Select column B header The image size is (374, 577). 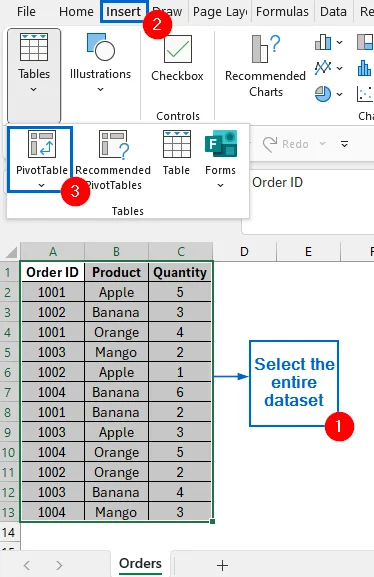click(x=116, y=252)
